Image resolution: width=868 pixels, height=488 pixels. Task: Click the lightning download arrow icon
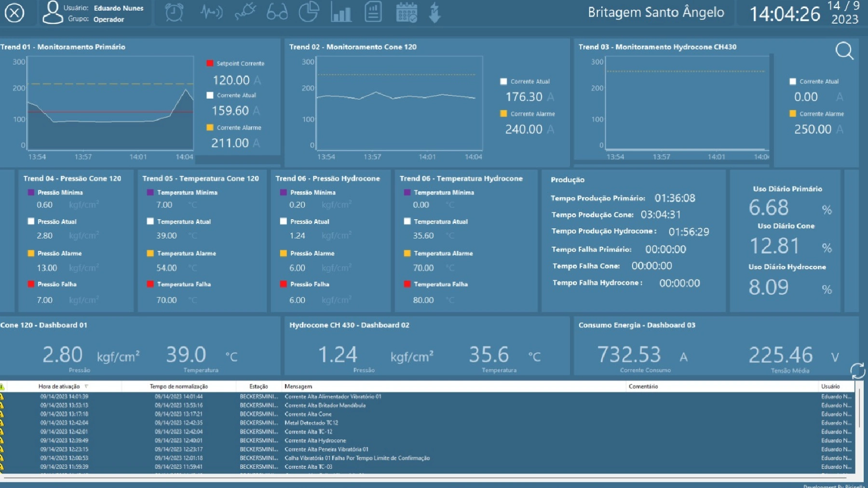(x=435, y=13)
